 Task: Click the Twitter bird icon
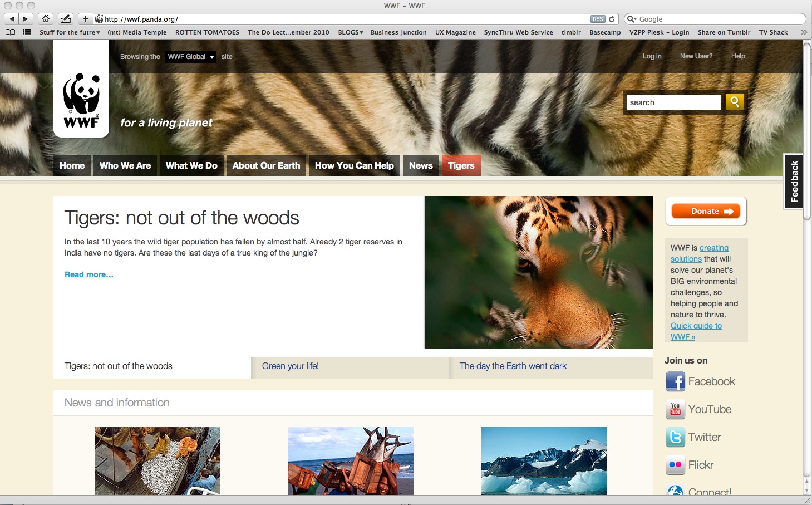click(675, 438)
